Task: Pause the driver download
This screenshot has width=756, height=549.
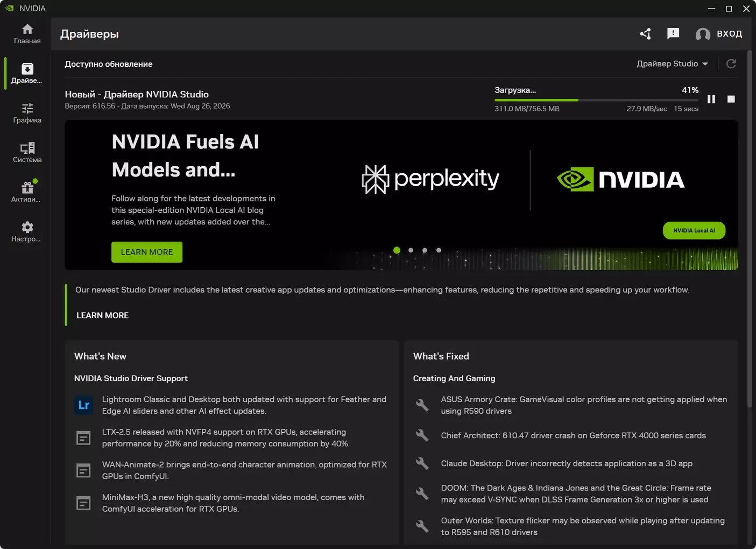Action: [711, 99]
